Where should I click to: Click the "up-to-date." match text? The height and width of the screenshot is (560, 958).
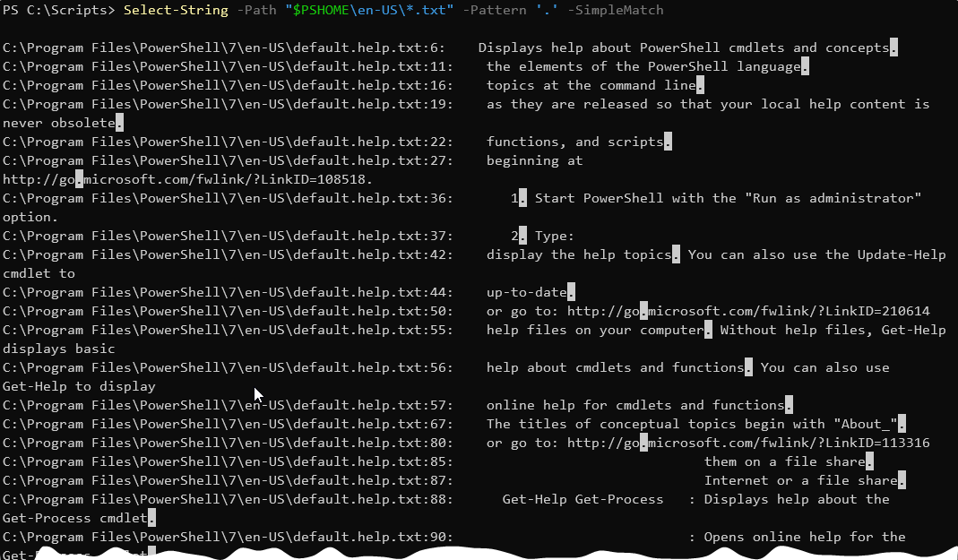pos(530,292)
